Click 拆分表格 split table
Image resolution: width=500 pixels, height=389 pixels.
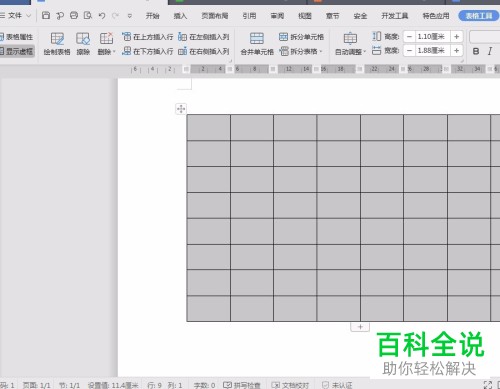pyautogui.click(x=298, y=51)
